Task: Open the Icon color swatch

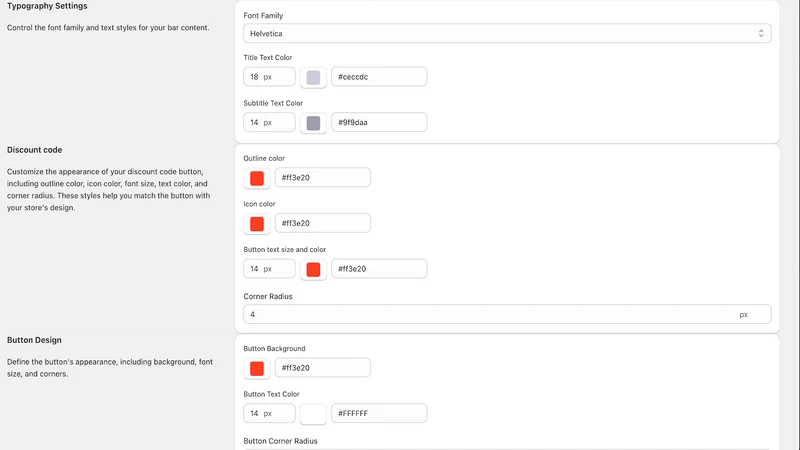Action: coord(257,223)
